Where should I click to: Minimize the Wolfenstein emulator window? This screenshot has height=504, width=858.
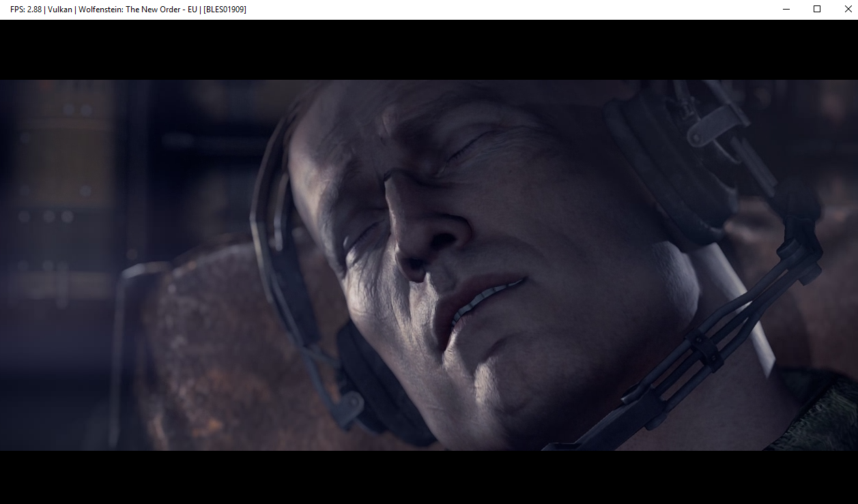(x=786, y=10)
